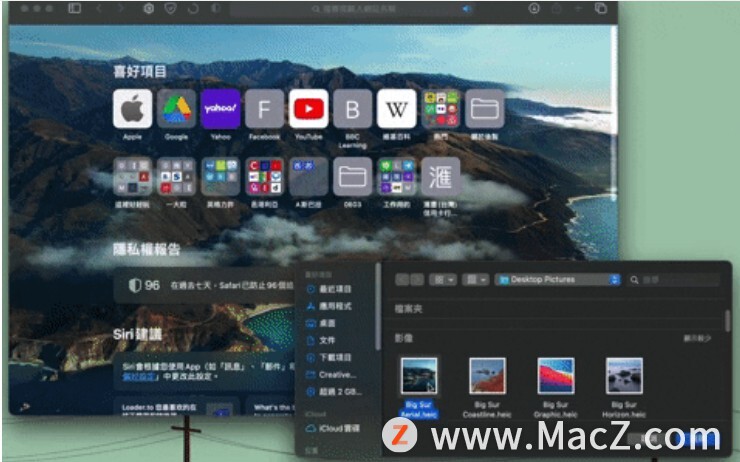
Task: Click the Safari address search field
Action: [352, 8]
